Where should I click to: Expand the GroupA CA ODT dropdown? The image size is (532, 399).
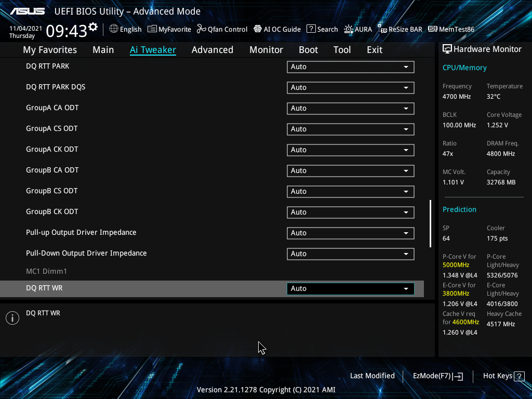[x=351, y=108]
